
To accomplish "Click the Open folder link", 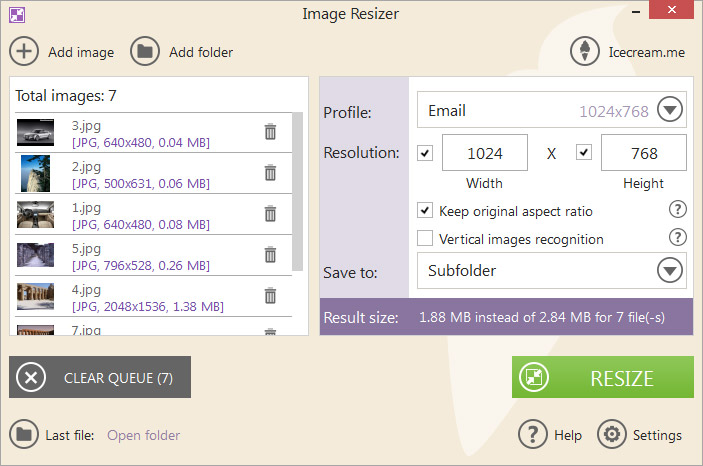I will point(143,435).
